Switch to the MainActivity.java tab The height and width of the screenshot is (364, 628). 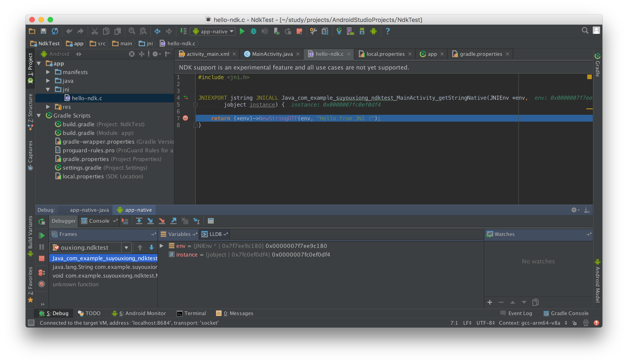pyautogui.click(x=272, y=54)
